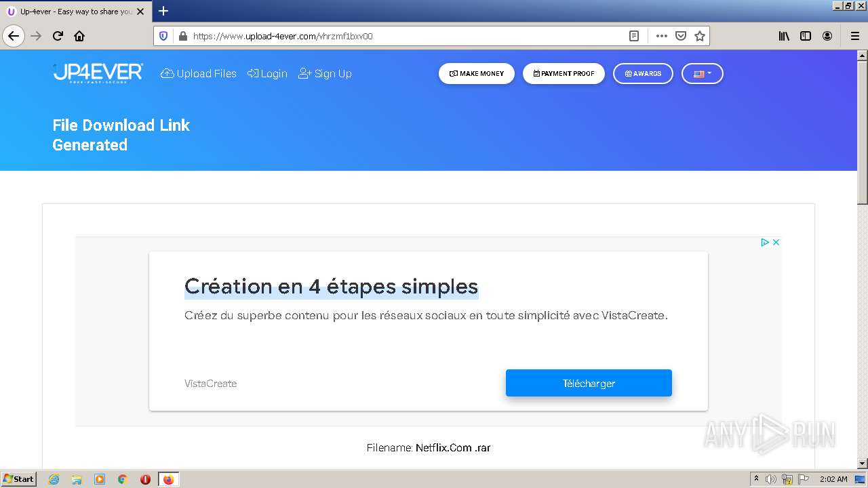The height and width of the screenshot is (488, 868).
Task: Open the Library menu icon
Action: pyautogui.click(x=784, y=36)
